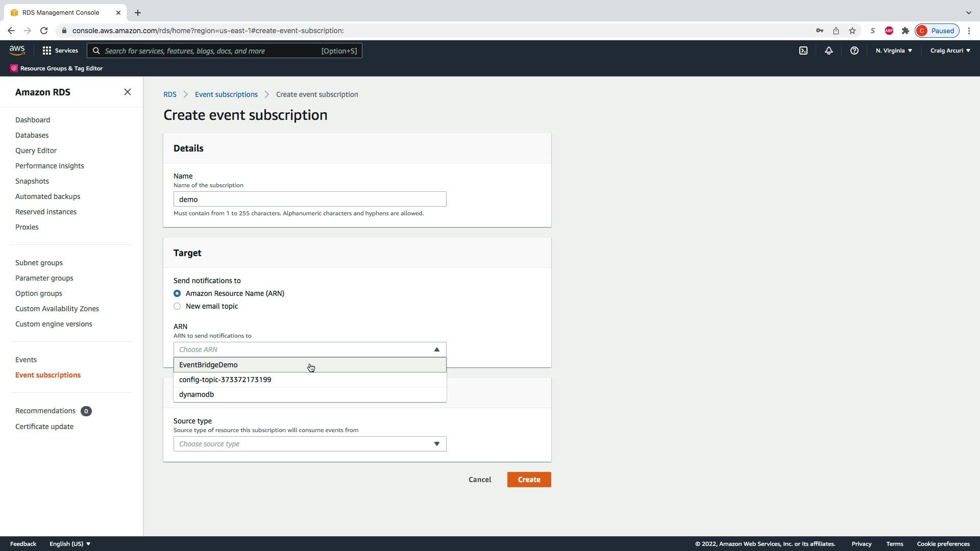Click the help question mark icon
The width and height of the screenshot is (980, 551).
(x=854, y=51)
